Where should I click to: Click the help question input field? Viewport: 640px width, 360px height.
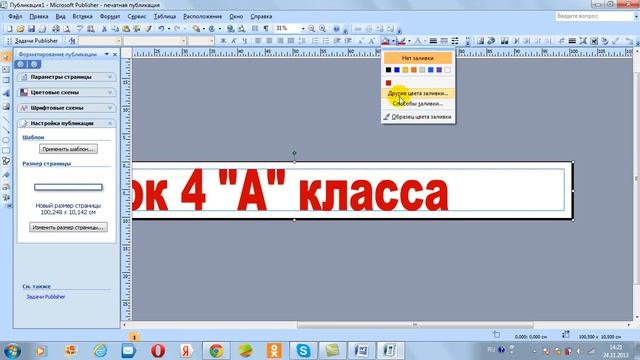point(594,16)
